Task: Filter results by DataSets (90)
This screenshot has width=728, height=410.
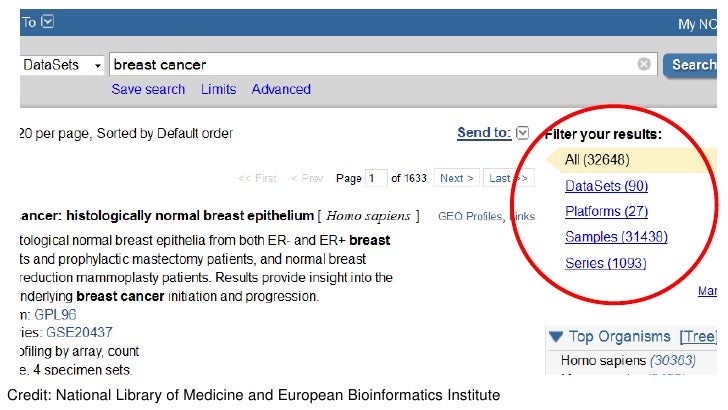Action: tap(606, 186)
